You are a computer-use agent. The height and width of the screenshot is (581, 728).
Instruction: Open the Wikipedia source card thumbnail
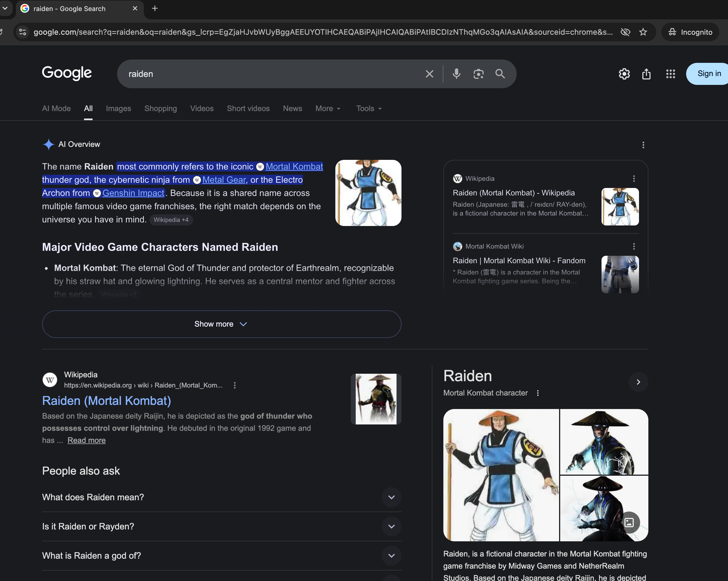point(620,207)
